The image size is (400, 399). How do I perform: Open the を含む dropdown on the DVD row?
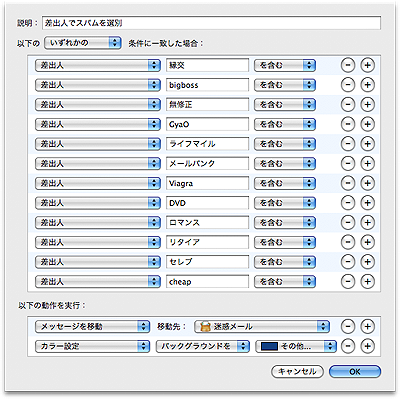285,203
